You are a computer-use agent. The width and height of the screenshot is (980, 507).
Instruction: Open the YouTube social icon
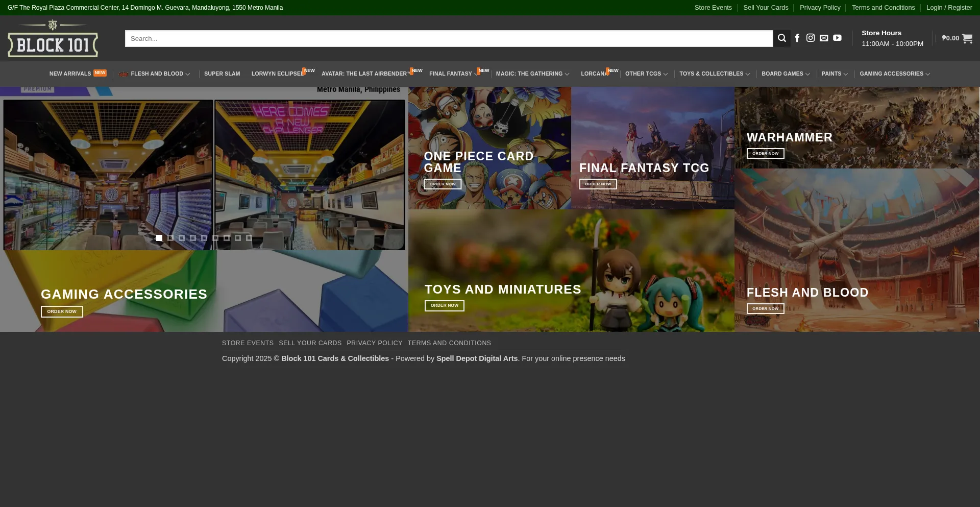tap(837, 38)
